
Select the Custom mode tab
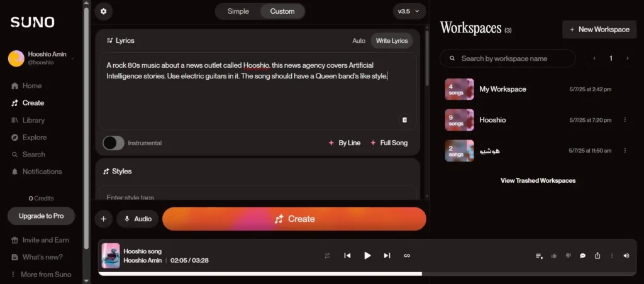coord(282,11)
